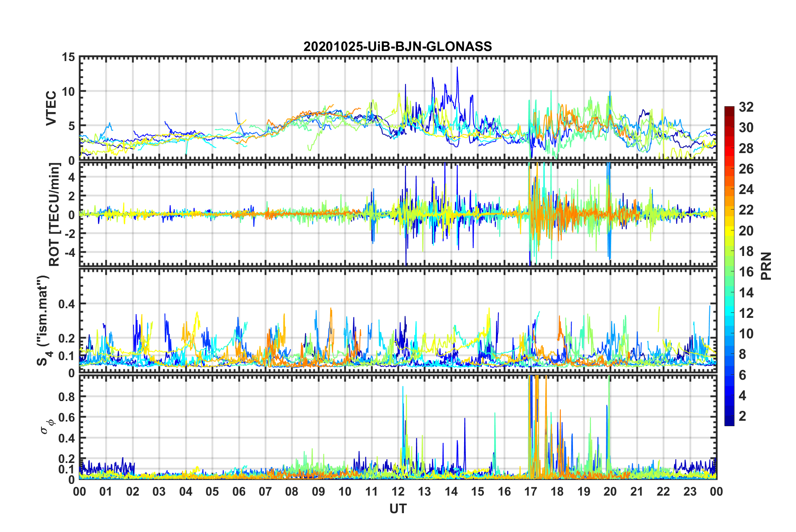Screen dimensions: 796x532
Task: Click x-axis tick label 04
Action: pyautogui.click(x=186, y=491)
